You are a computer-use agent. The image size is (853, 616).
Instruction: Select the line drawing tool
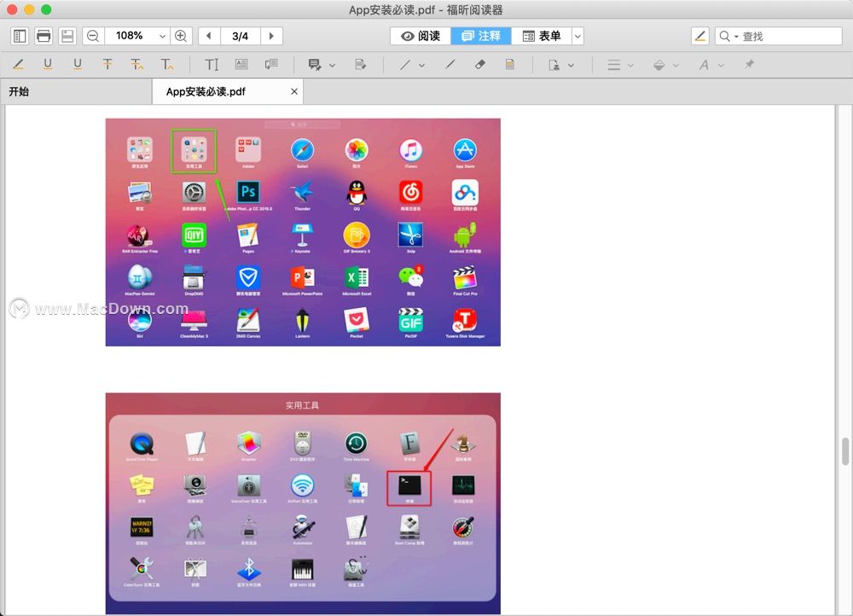click(x=404, y=65)
